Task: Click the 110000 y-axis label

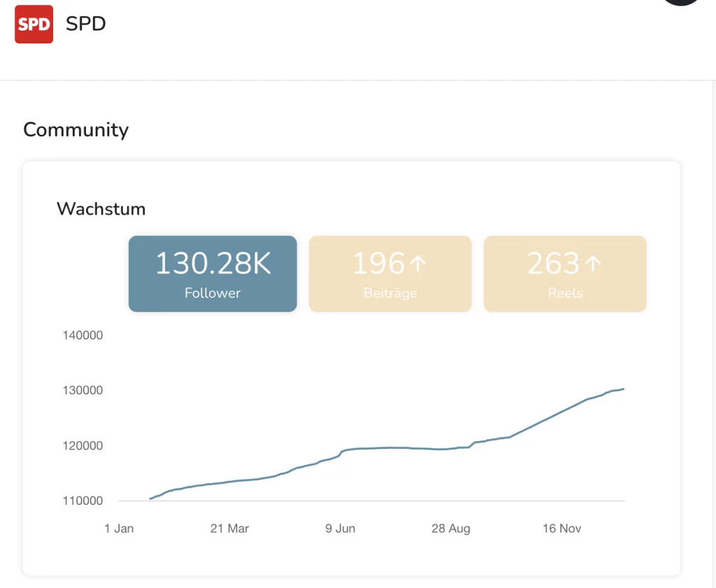Action: click(x=83, y=501)
